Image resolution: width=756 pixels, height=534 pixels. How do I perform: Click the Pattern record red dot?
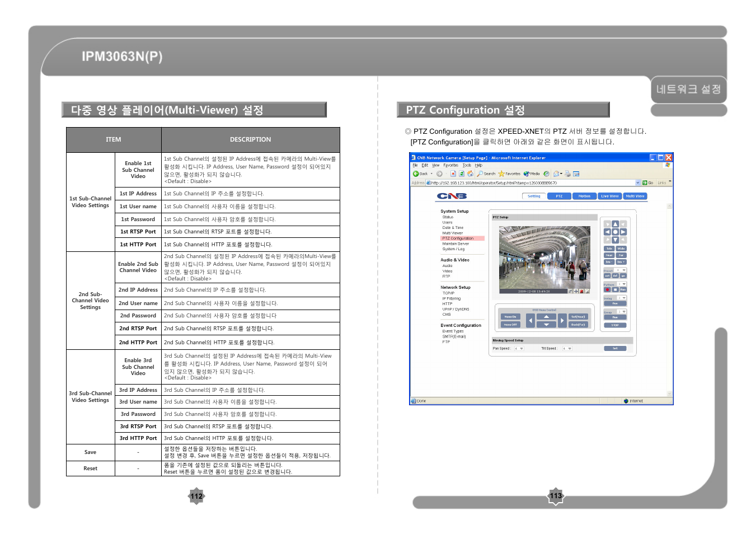point(607,289)
